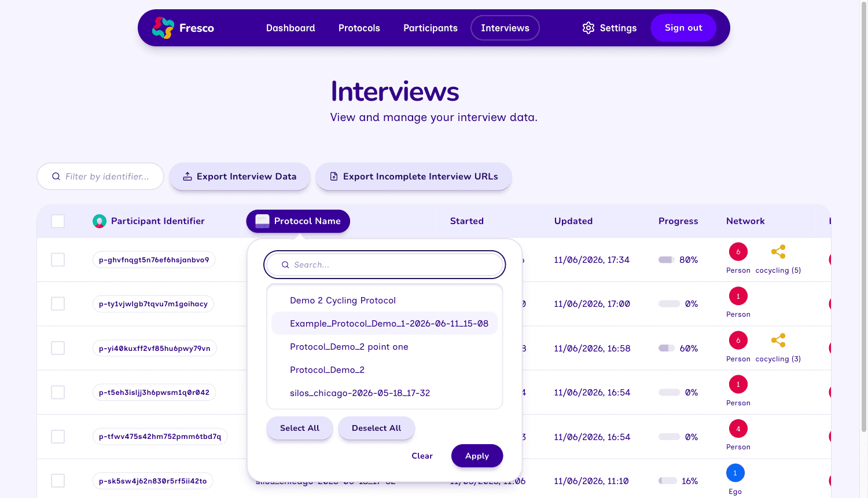868x498 pixels.
Task: Open the Participants page
Action: 431,28
